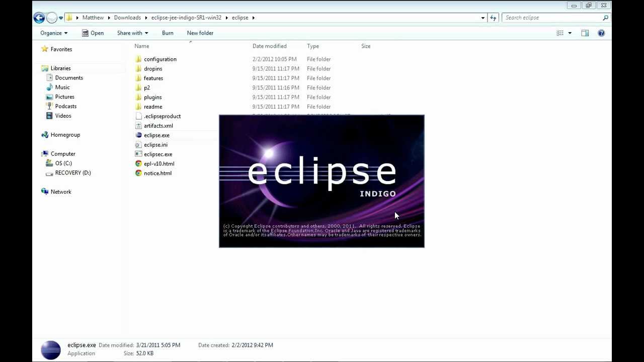This screenshot has height=362, width=644.
Task: Select the OS (C:) drive
Action: [x=63, y=163]
